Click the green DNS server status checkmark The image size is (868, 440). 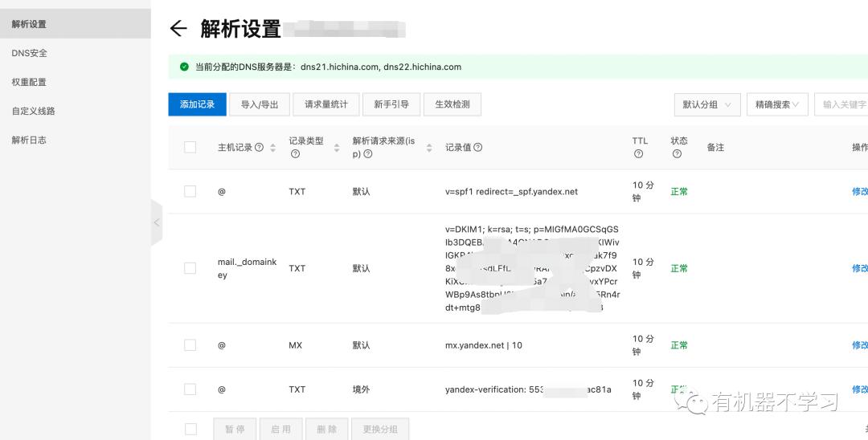click(184, 67)
